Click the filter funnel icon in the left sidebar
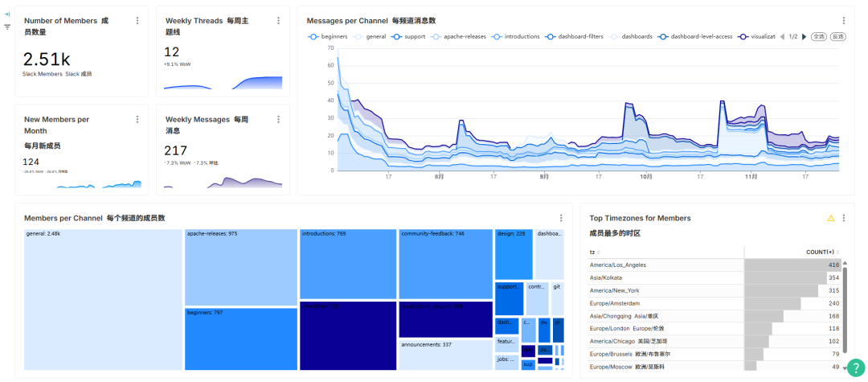 [7, 27]
